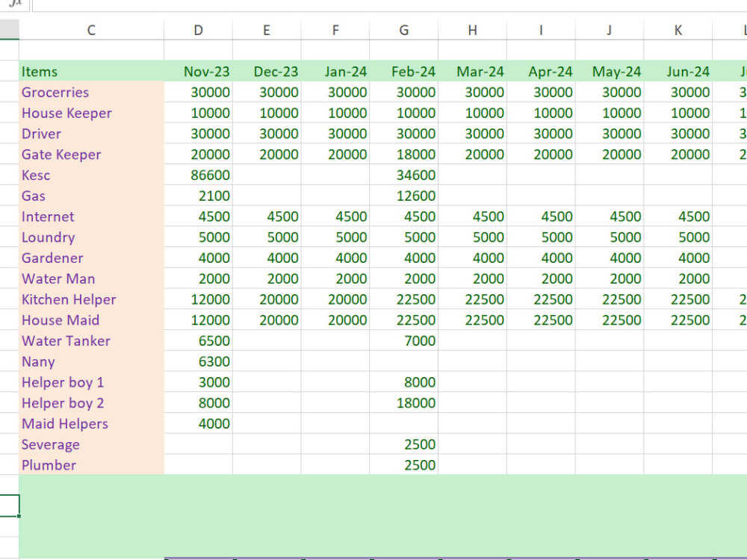The height and width of the screenshot is (560, 747).
Task: Click Maid Helpers Nov-23 value 4000
Action: (x=198, y=423)
